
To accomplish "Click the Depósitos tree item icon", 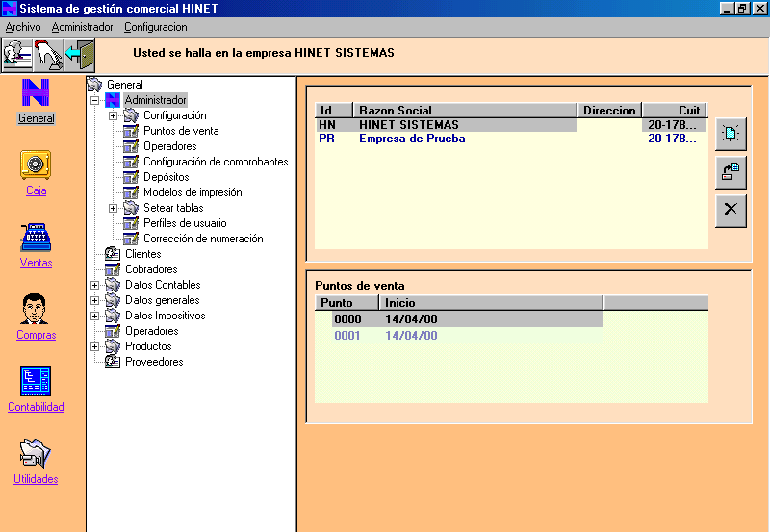I will click(x=131, y=177).
